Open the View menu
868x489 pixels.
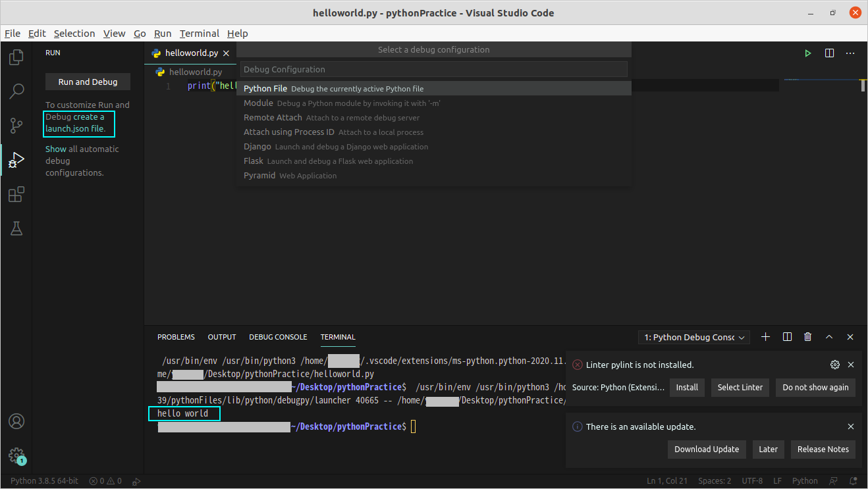114,34
